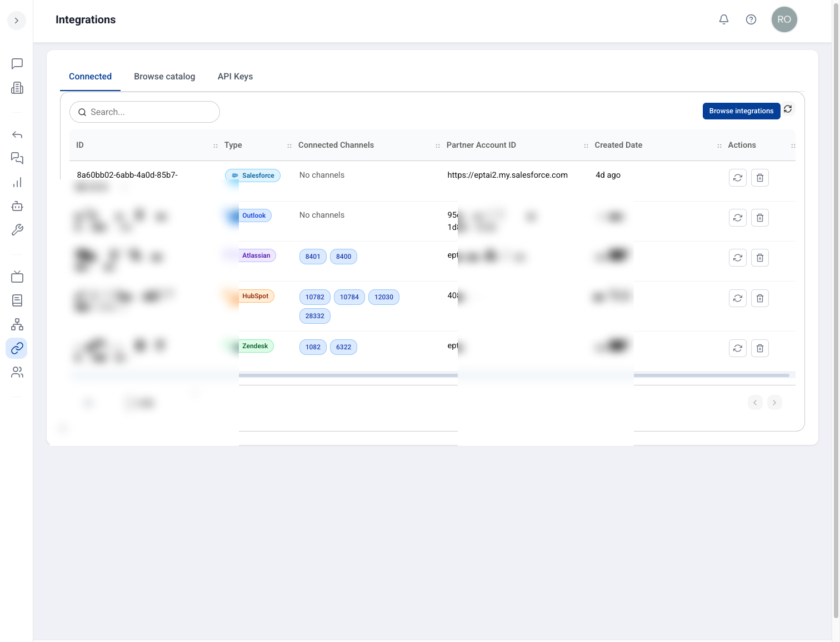The width and height of the screenshot is (840, 642).
Task: Sync the Zendesk integration row
Action: pyautogui.click(x=738, y=348)
